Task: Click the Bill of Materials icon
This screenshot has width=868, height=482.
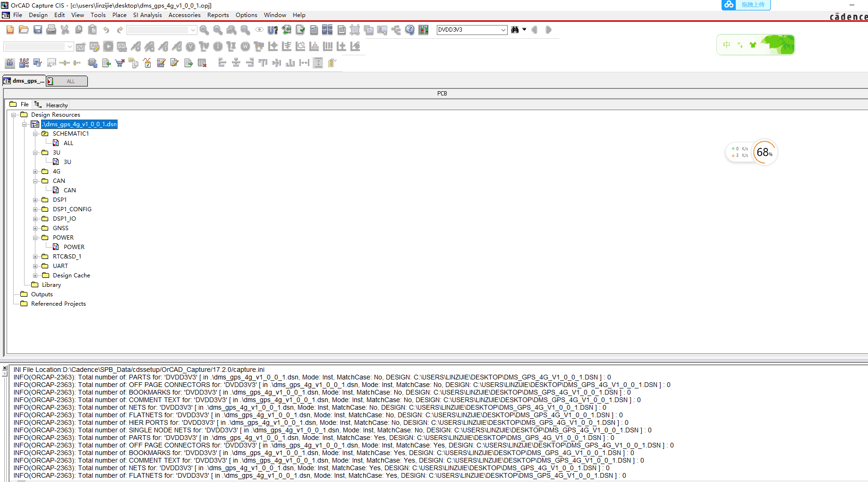Action: [341, 30]
